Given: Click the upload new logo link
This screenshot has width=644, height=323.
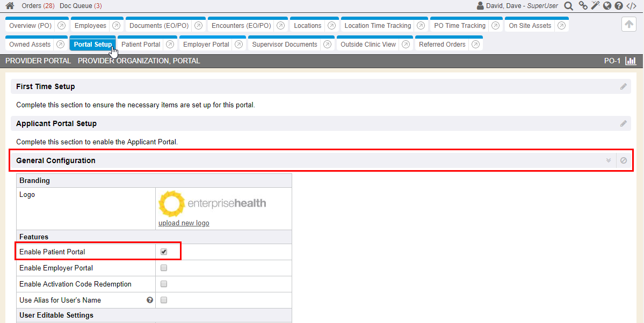Looking at the screenshot, I should pos(184,223).
